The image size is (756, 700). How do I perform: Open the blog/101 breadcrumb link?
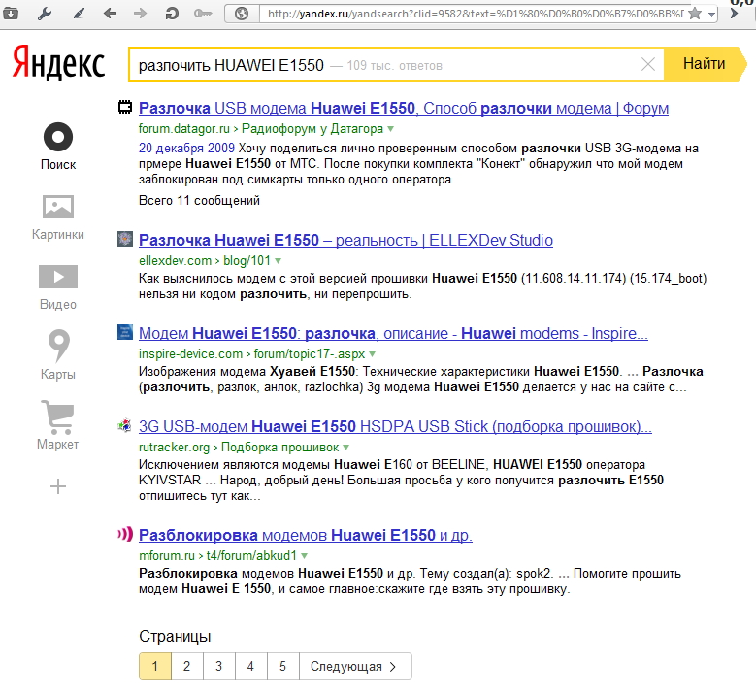(x=247, y=260)
